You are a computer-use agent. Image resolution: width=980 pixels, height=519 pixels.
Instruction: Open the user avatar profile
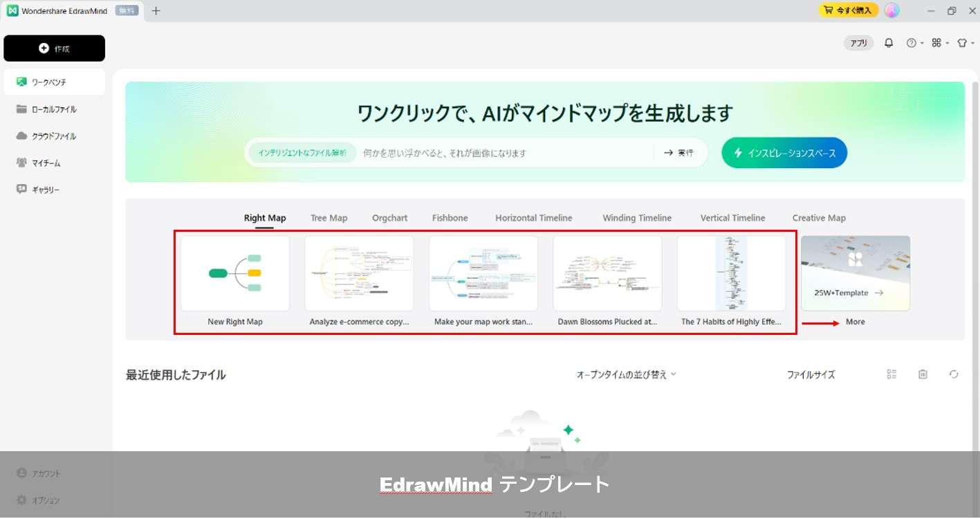coord(892,10)
